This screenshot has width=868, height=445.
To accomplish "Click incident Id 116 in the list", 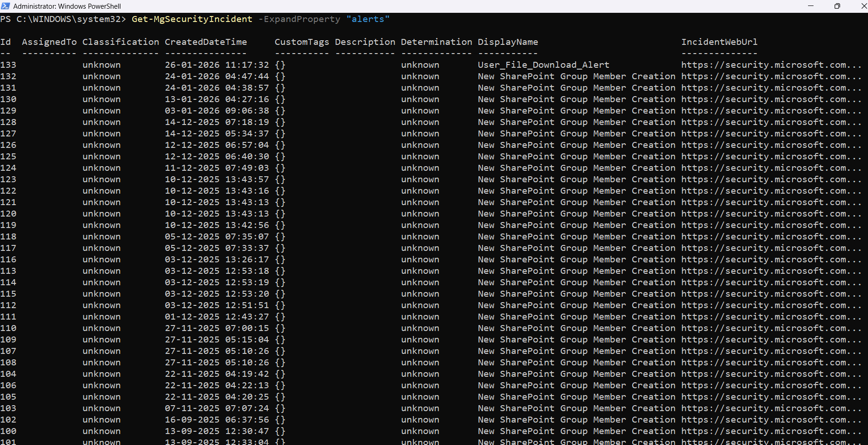I will coord(8,260).
